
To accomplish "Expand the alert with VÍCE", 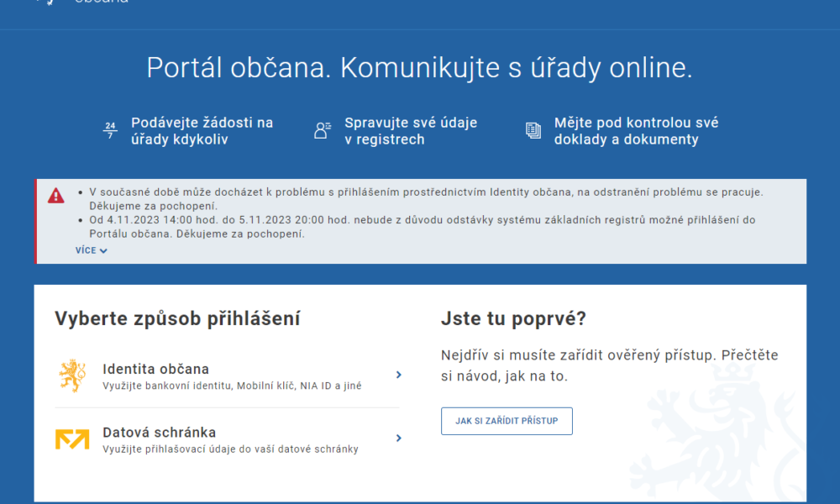I will click(91, 250).
